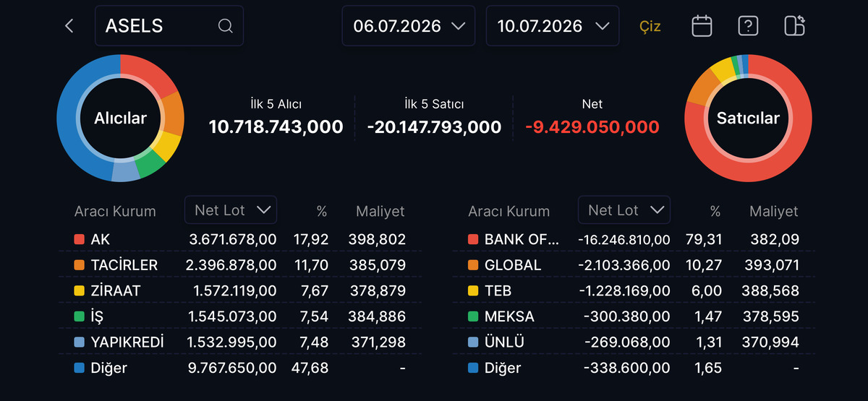Viewport: 868px width, 401px height.
Task: Click the Alıcılar donut chart
Action: (120, 118)
